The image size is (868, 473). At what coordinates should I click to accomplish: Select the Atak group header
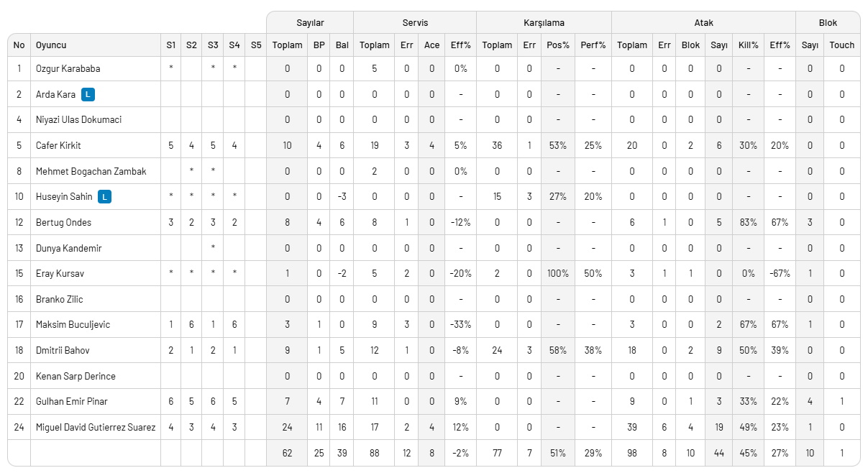tap(704, 22)
